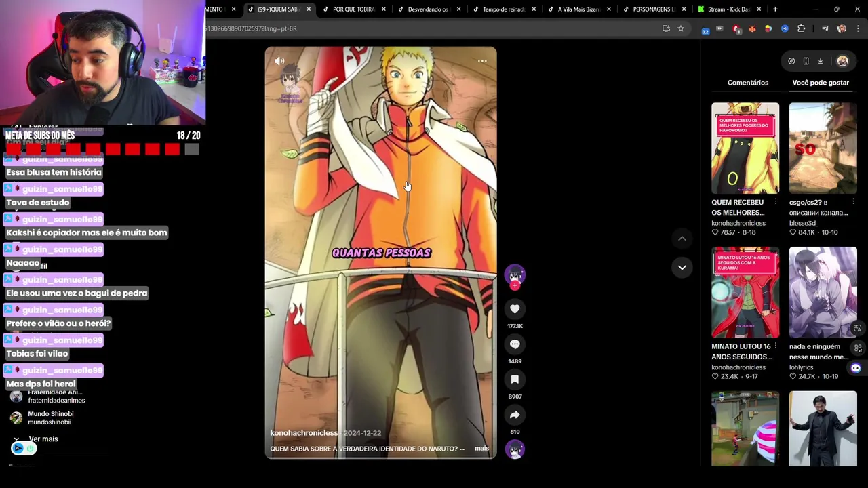Open options for the MINATO LUTOU 16 video
The image size is (868, 488).
[776, 346]
